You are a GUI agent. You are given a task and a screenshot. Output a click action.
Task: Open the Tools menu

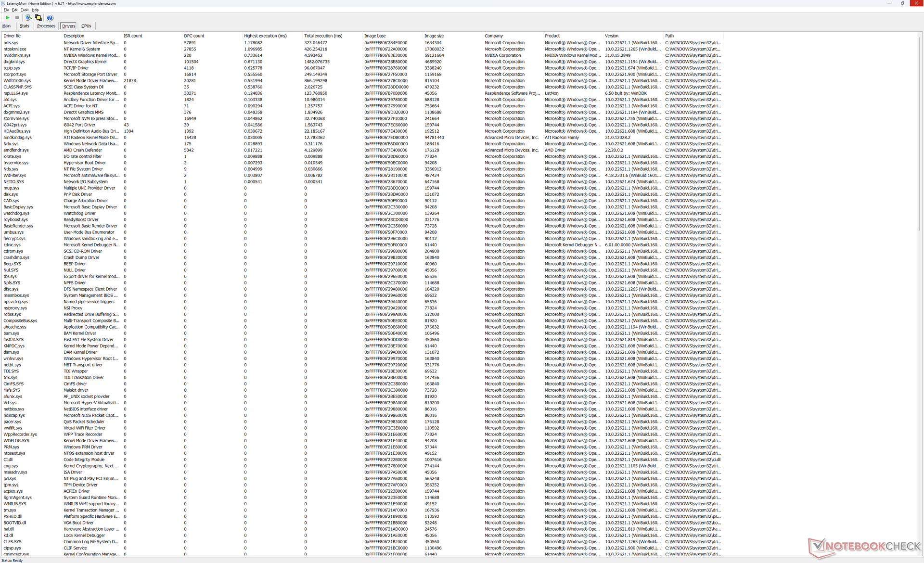(25, 10)
